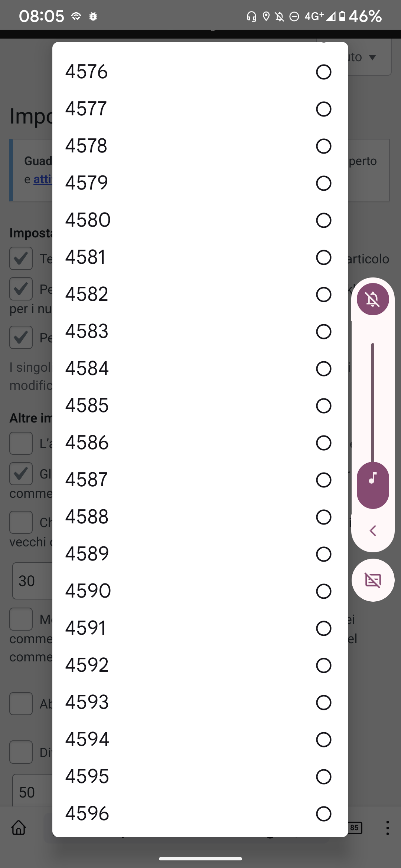
Task: Select radio button for 4583
Action: [x=323, y=332]
